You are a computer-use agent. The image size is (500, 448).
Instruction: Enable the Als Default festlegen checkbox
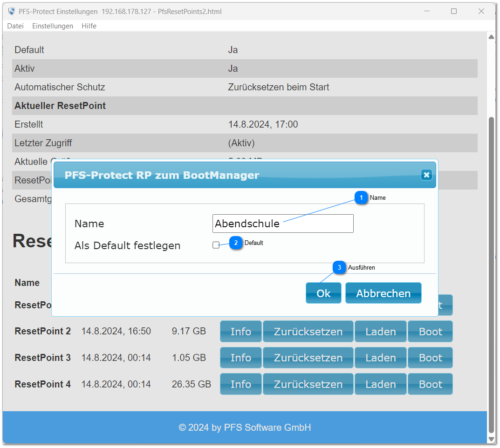point(216,245)
